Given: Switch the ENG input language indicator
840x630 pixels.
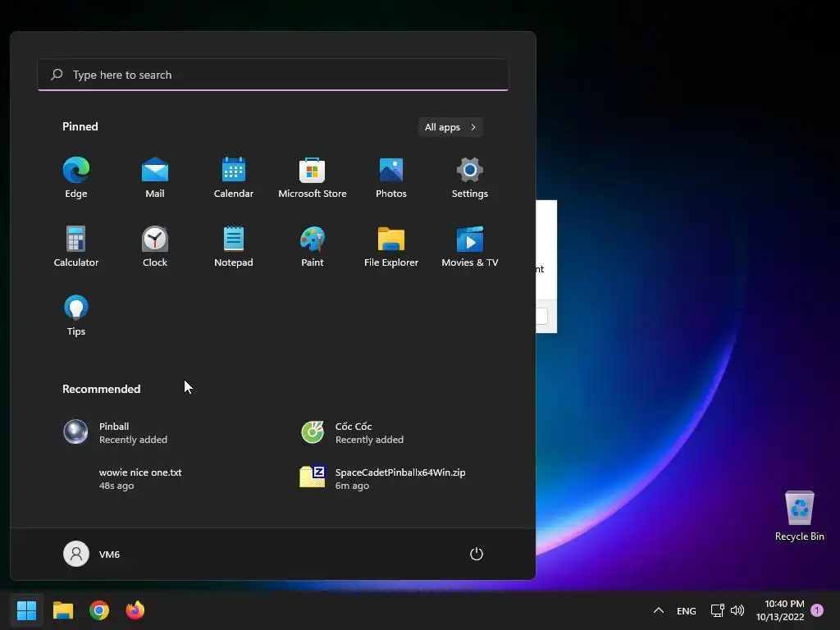Looking at the screenshot, I should pos(687,610).
